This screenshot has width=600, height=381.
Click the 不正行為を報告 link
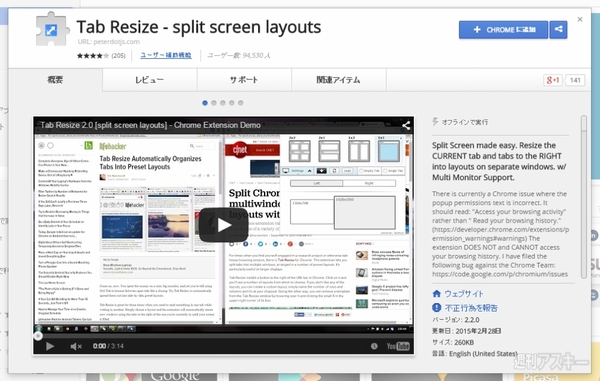(471, 308)
